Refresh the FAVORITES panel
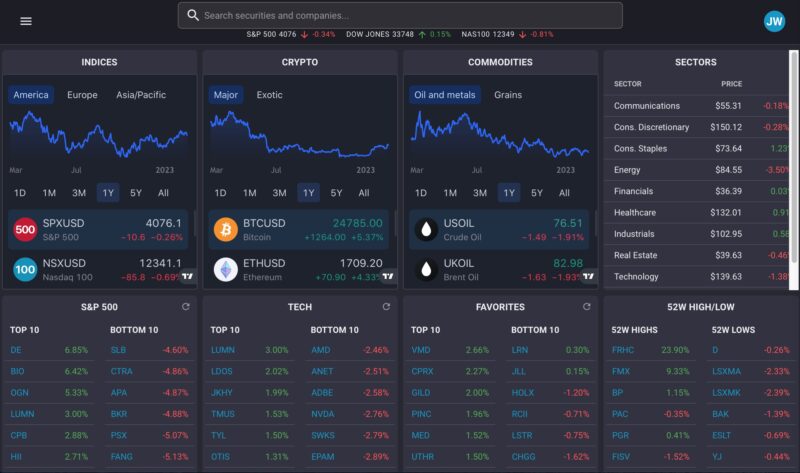 [x=587, y=306]
